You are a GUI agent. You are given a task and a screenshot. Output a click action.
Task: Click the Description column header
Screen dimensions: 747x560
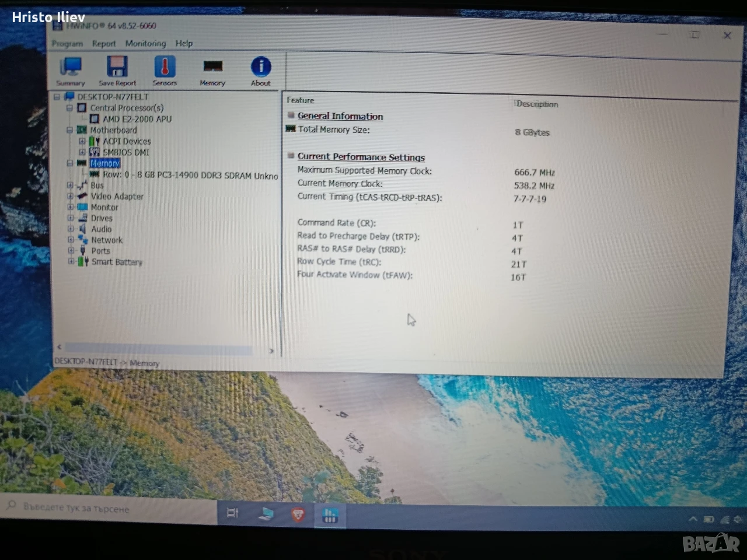tap(537, 104)
